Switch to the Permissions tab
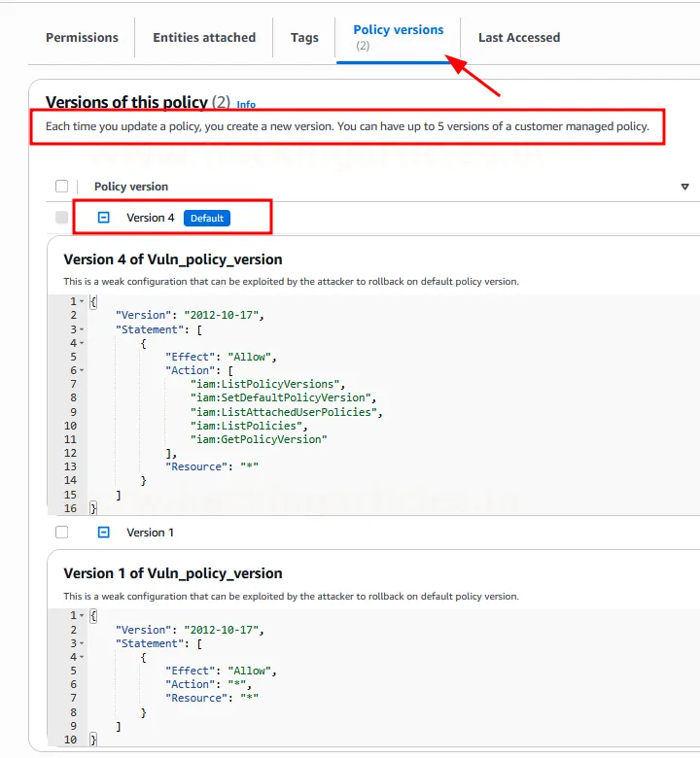Image resolution: width=700 pixels, height=758 pixels. [x=82, y=37]
